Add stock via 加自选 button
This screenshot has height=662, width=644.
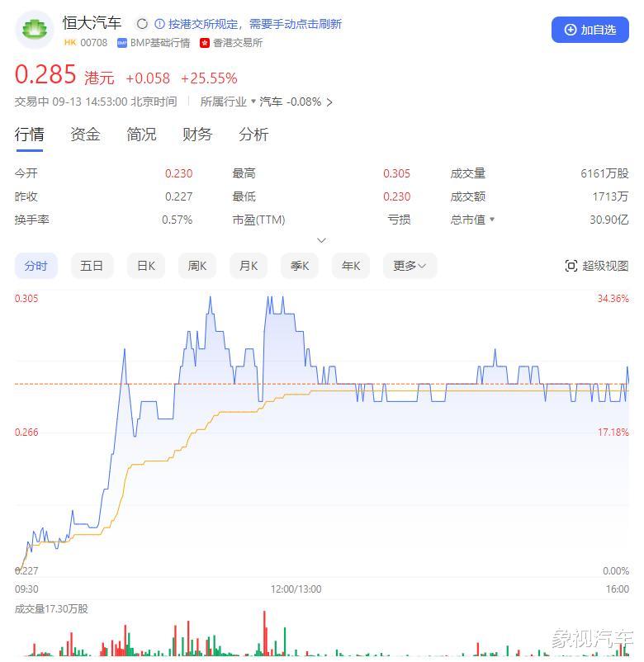590,30
